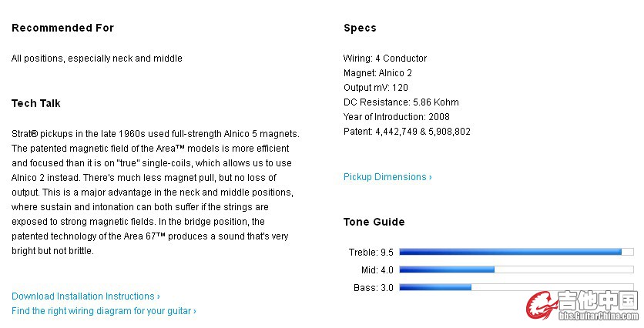Click the Output mV: 120 spec line
The height and width of the screenshot is (328, 644).
(375, 88)
